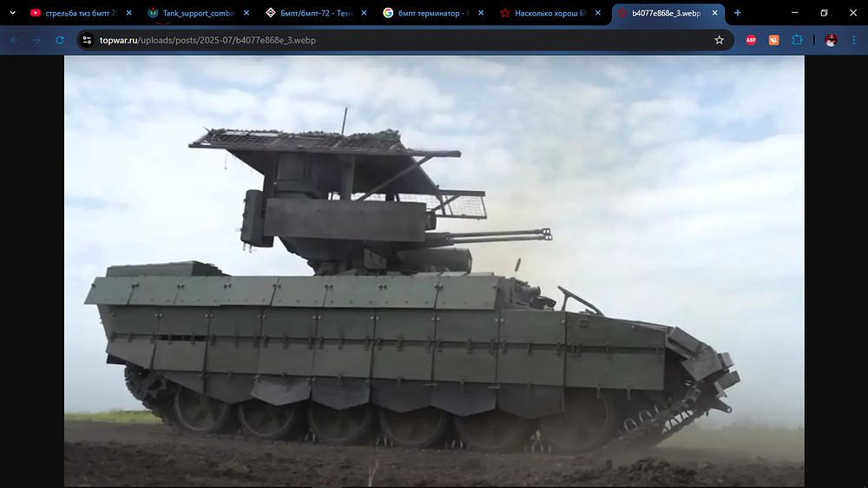The width and height of the screenshot is (868, 488).
Task: Reload the current page
Action: 60,40
